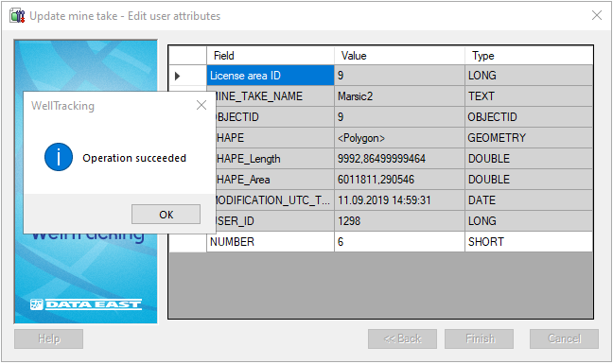Click the <Polygon> value cell
This screenshot has height=364, width=613.
tap(399, 137)
